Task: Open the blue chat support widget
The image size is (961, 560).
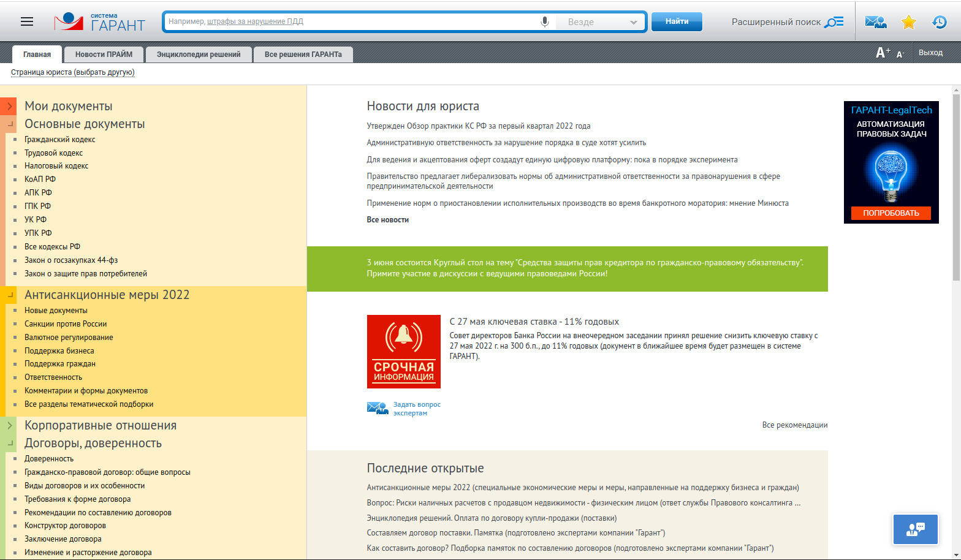Action: pyautogui.click(x=916, y=529)
